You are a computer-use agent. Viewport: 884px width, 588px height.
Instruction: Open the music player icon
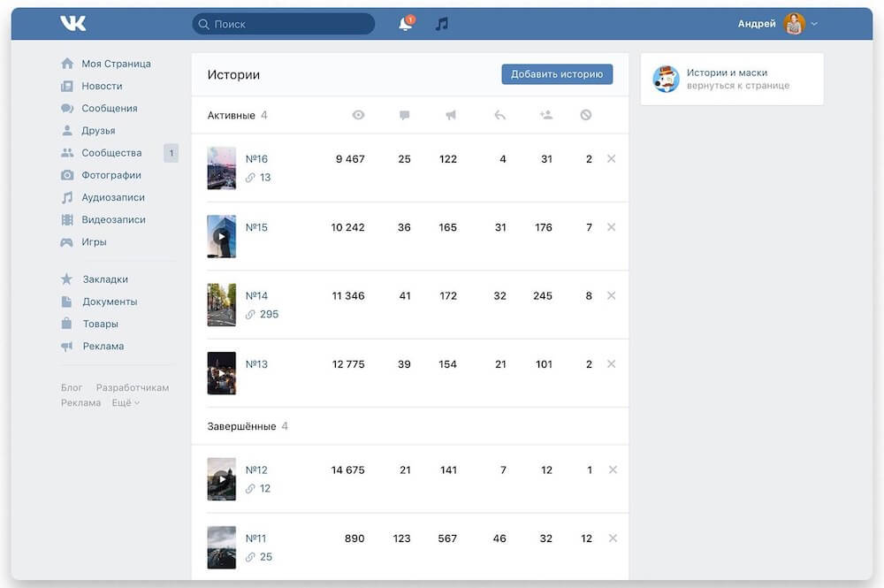coord(442,24)
